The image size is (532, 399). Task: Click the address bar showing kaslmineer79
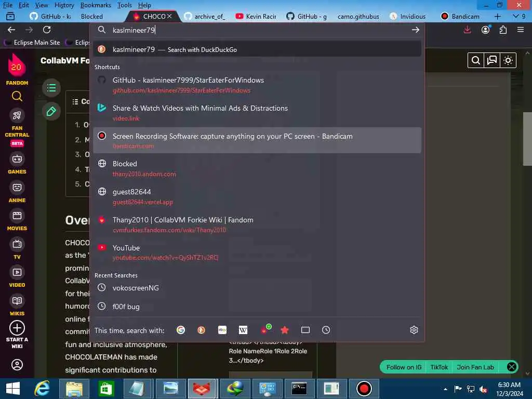[x=258, y=30]
